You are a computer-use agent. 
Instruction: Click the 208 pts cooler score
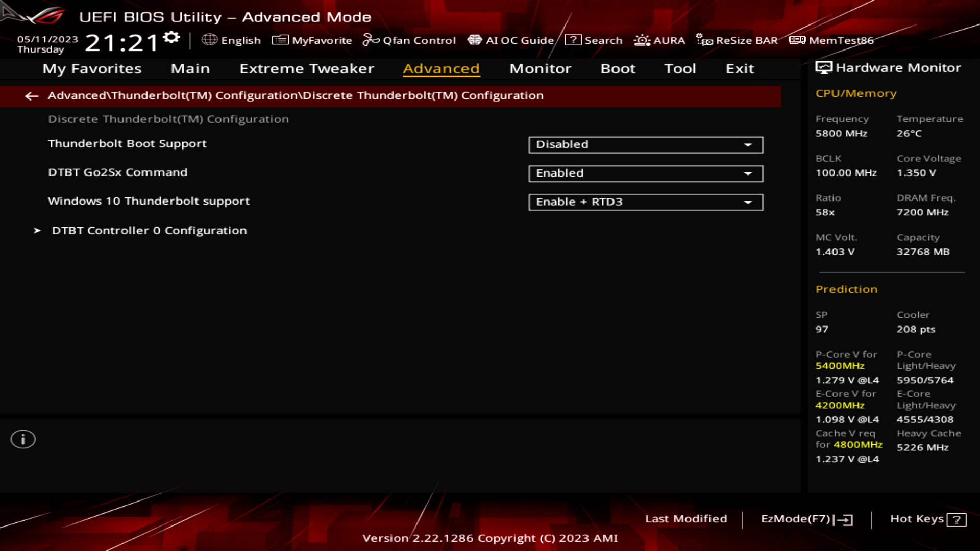(x=916, y=330)
